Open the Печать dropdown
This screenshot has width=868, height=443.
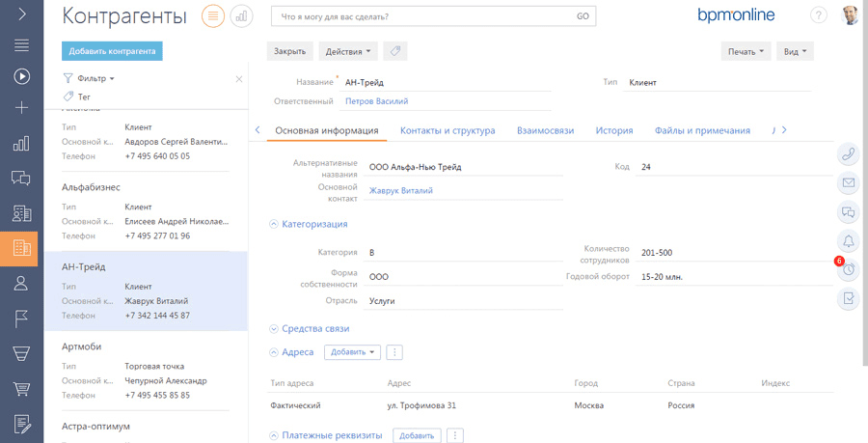pos(746,51)
